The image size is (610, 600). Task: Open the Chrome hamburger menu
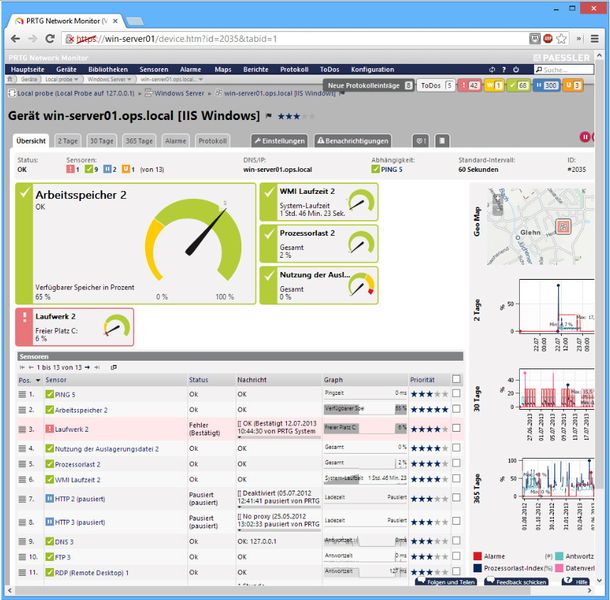coord(594,39)
